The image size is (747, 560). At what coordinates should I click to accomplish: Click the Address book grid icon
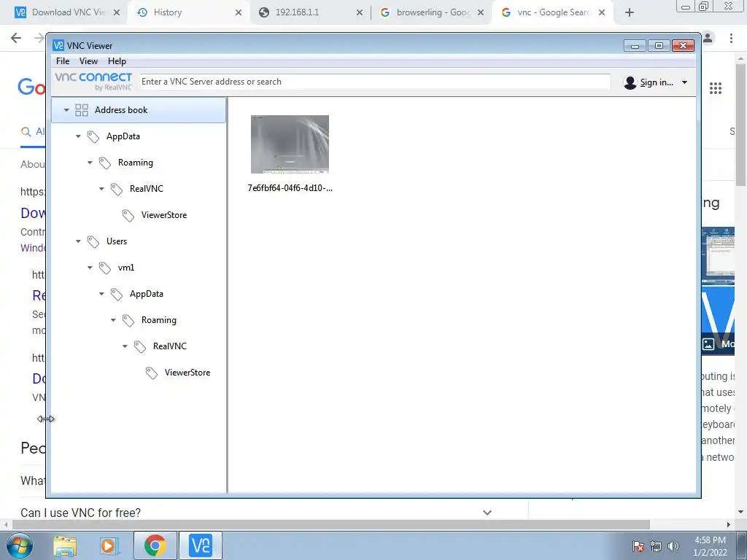click(x=82, y=110)
